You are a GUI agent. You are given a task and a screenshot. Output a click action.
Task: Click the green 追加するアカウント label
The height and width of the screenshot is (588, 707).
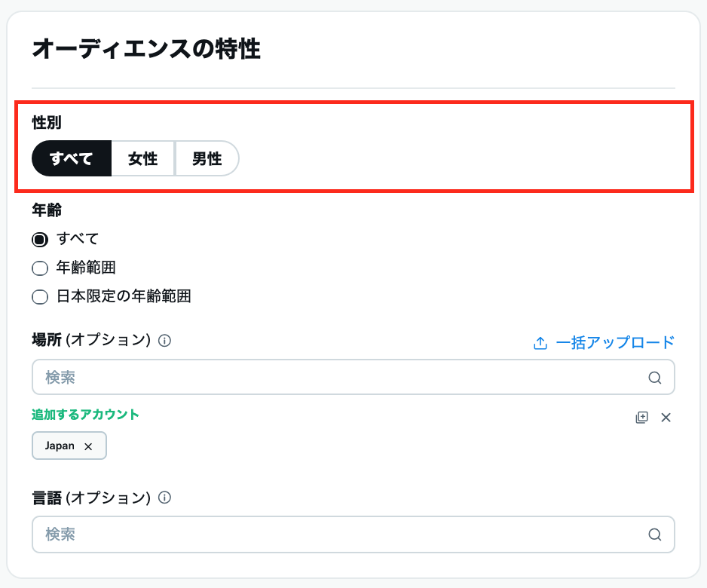point(85,415)
